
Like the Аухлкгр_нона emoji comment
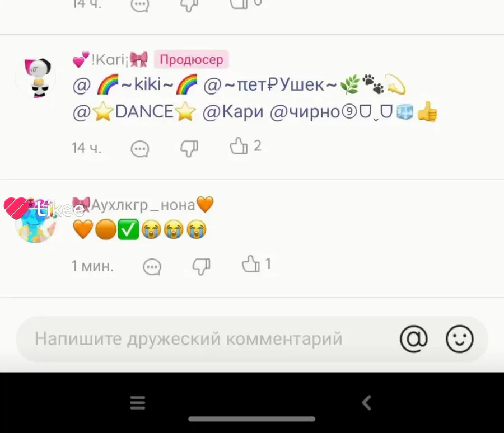pos(251,264)
